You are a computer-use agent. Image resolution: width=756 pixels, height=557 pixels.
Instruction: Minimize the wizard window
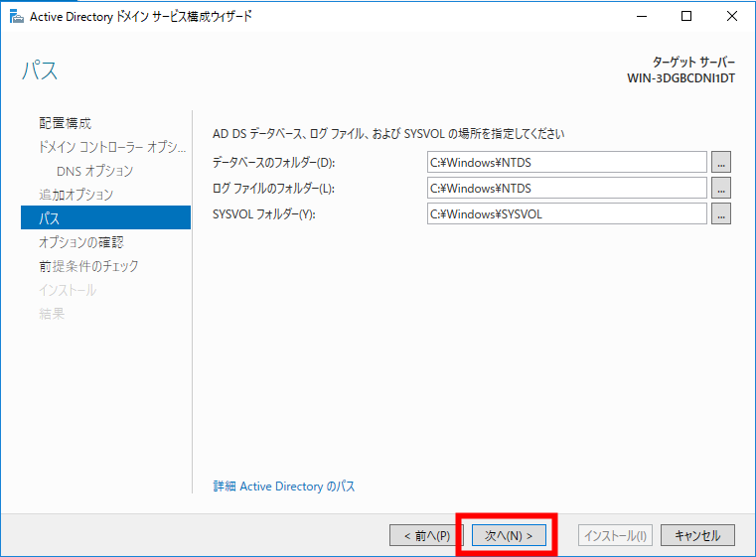point(642,16)
